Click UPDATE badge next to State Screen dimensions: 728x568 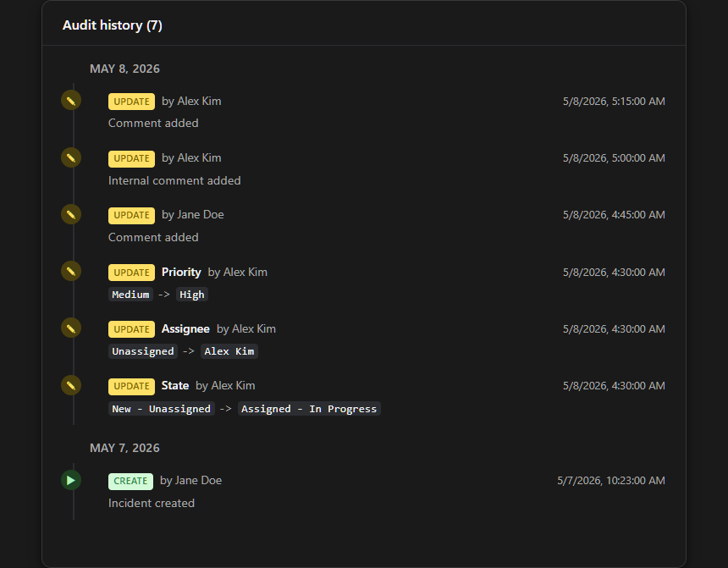tap(131, 386)
